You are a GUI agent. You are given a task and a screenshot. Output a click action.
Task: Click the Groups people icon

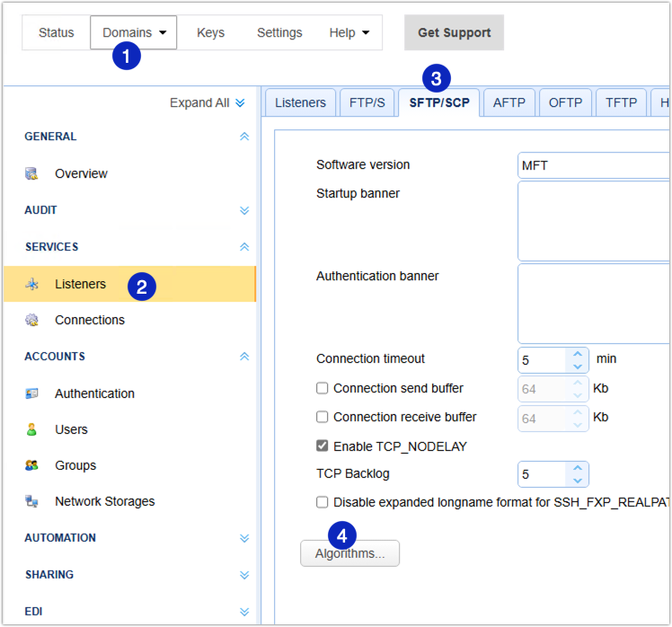point(32,465)
